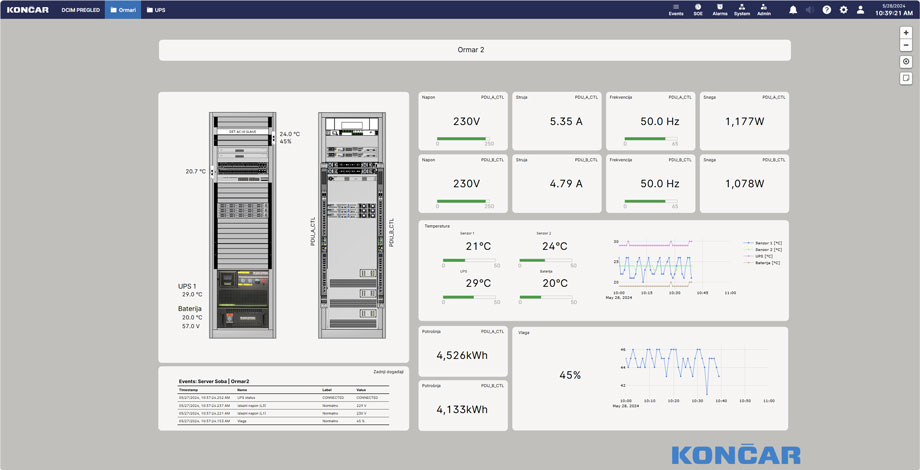This screenshot has height=470, width=920.
Task: Click the 10:39:21 AM clock display
Action: (894, 13)
